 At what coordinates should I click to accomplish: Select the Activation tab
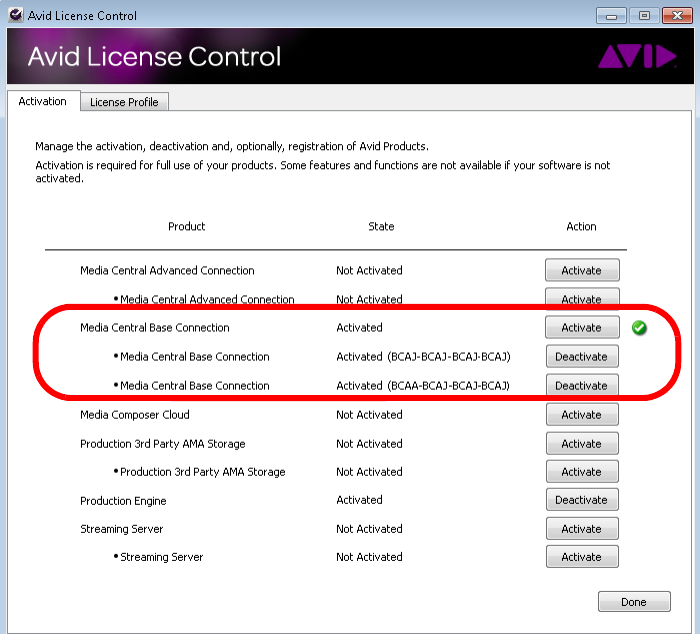pyautogui.click(x=42, y=101)
